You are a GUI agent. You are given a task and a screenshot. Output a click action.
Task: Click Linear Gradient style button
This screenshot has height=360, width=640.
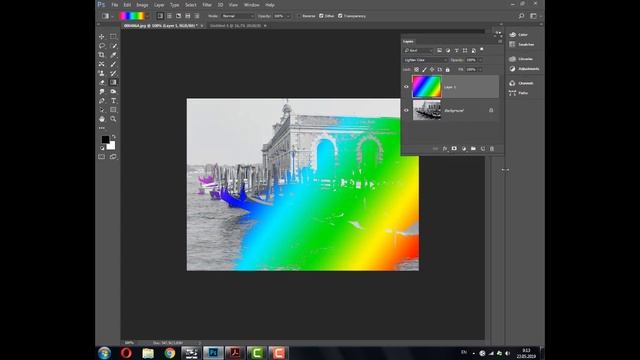(160, 16)
